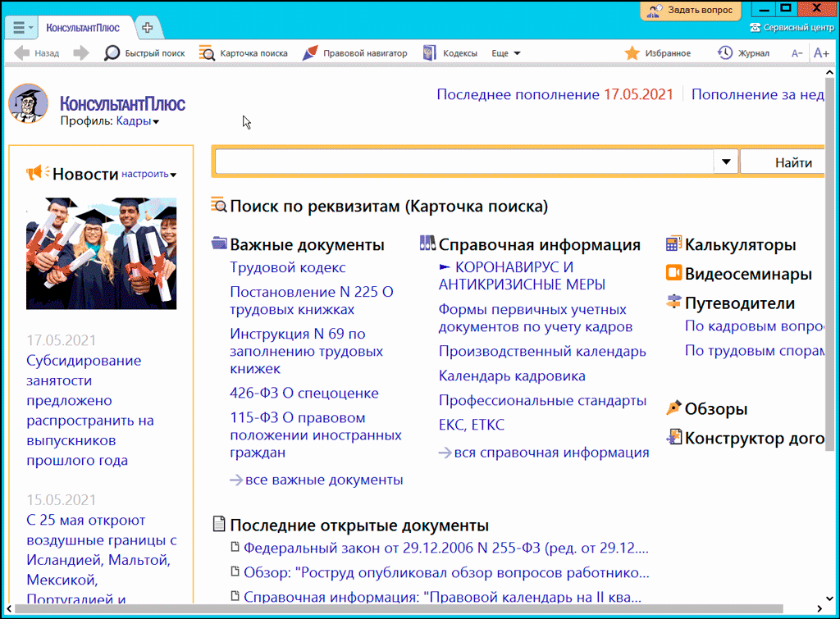
Task: Open Кодексы book icon
Action: (x=430, y=53)
